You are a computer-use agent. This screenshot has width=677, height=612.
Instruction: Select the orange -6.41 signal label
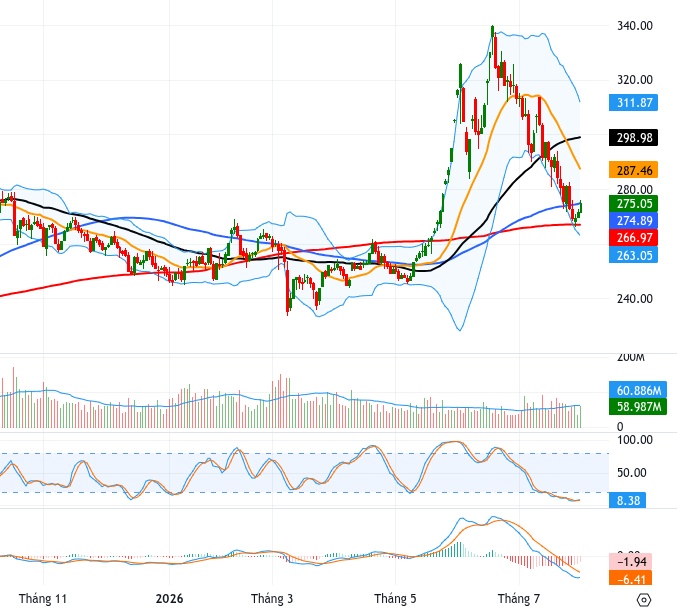630,578
